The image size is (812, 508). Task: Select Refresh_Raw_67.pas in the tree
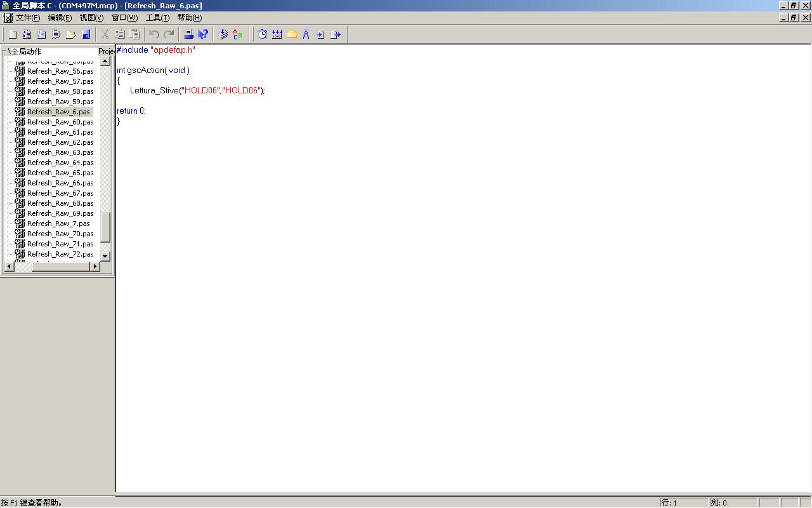point(60,193)
